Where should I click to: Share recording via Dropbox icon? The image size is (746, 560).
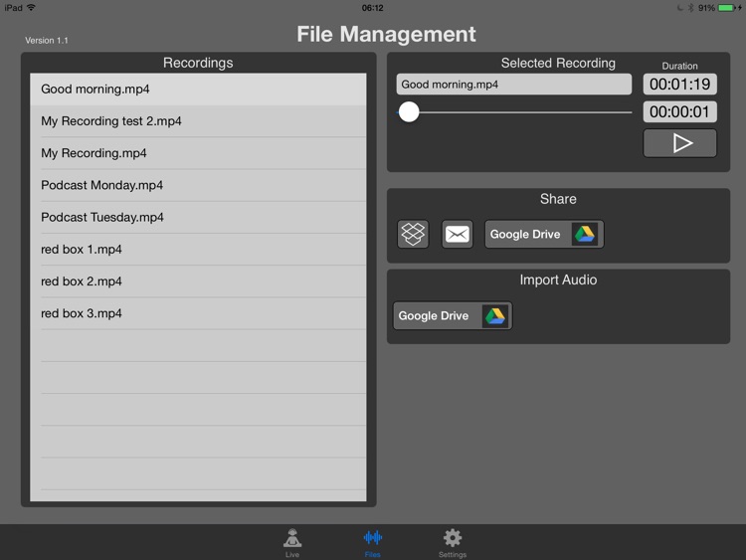[x=413, y=234]
